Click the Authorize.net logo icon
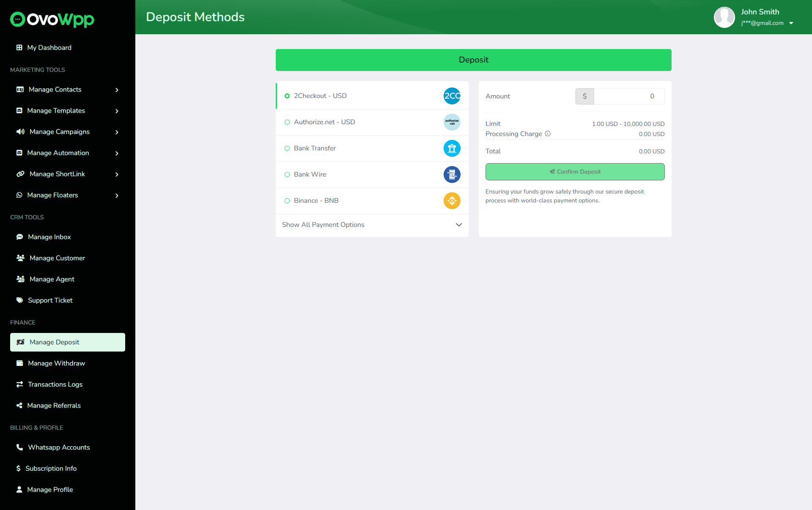Screen dimensions: 812x510 pos(452,122)
